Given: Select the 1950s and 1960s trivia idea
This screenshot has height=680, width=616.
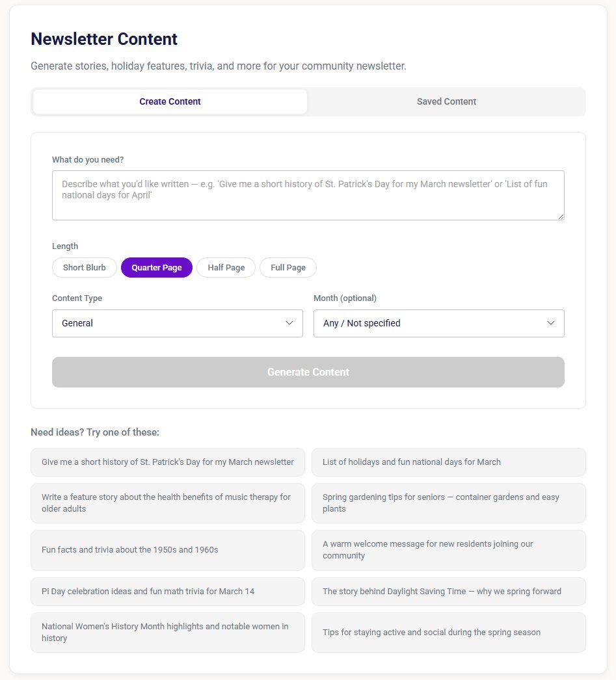Looking at the screenshot, I should 167,550.
